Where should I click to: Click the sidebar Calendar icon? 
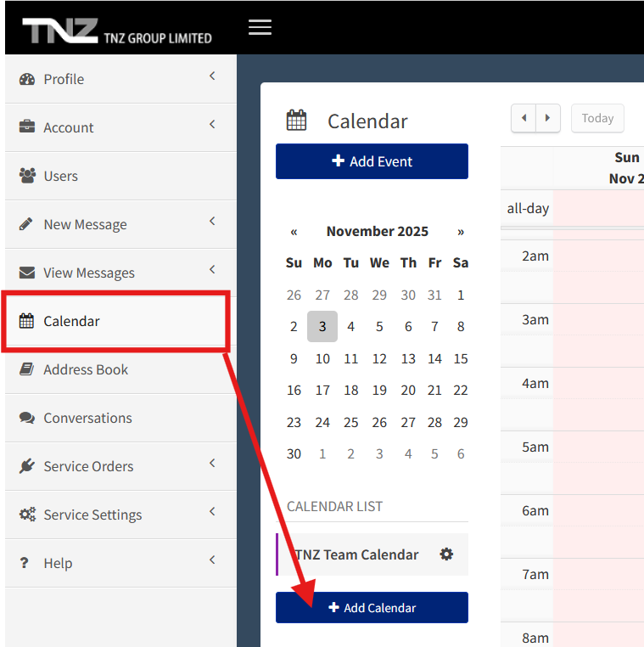(x=27, y=321)
